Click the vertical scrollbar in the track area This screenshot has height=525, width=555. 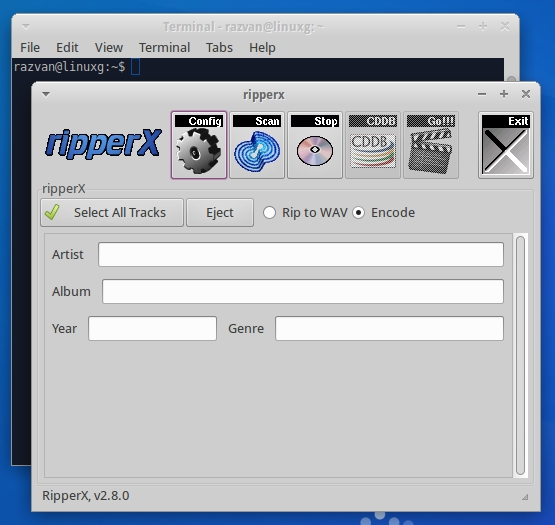coord(520,355)
